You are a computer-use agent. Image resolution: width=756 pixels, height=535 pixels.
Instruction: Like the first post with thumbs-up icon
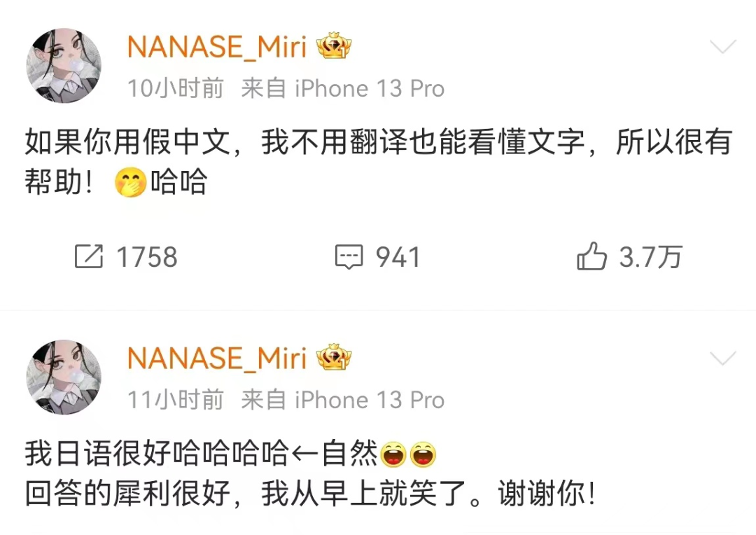point(591,256)
